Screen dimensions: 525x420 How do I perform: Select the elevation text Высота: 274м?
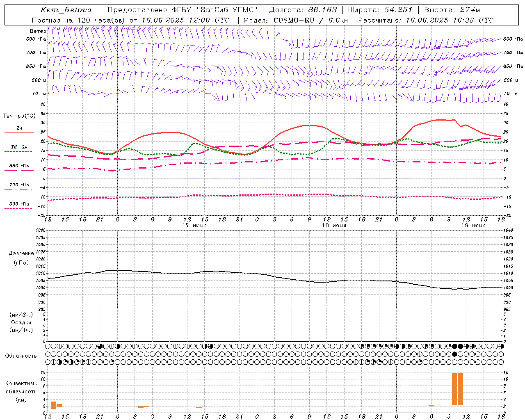[452, 10]
